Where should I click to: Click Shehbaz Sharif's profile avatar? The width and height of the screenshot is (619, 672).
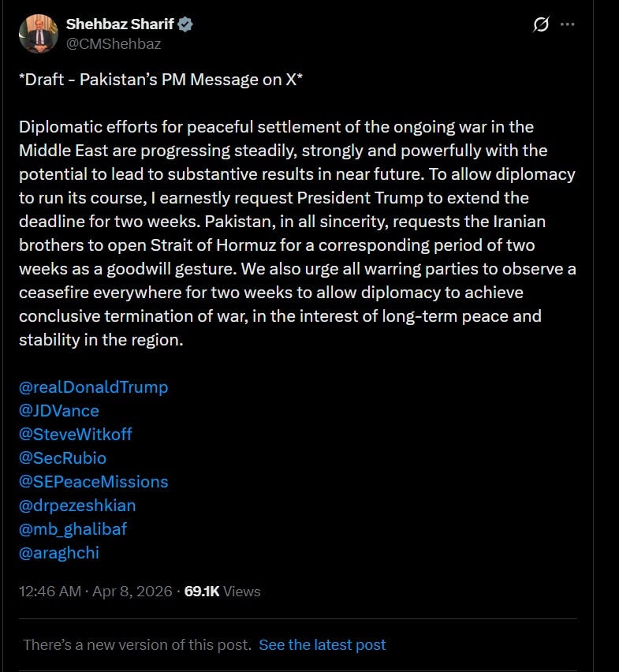39,34
